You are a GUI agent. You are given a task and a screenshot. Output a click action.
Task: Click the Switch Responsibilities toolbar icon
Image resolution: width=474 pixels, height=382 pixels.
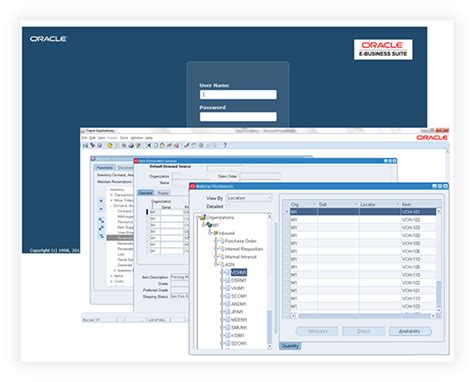coord(124,145)
